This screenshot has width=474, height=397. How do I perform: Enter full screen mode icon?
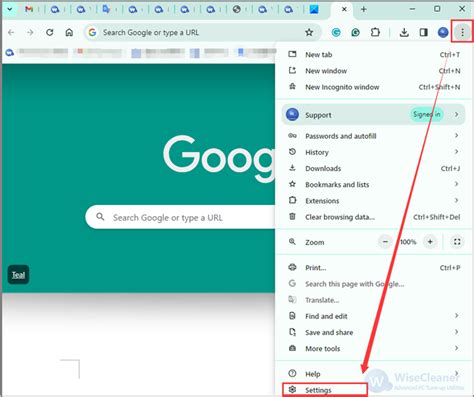(x=457, y=242)
